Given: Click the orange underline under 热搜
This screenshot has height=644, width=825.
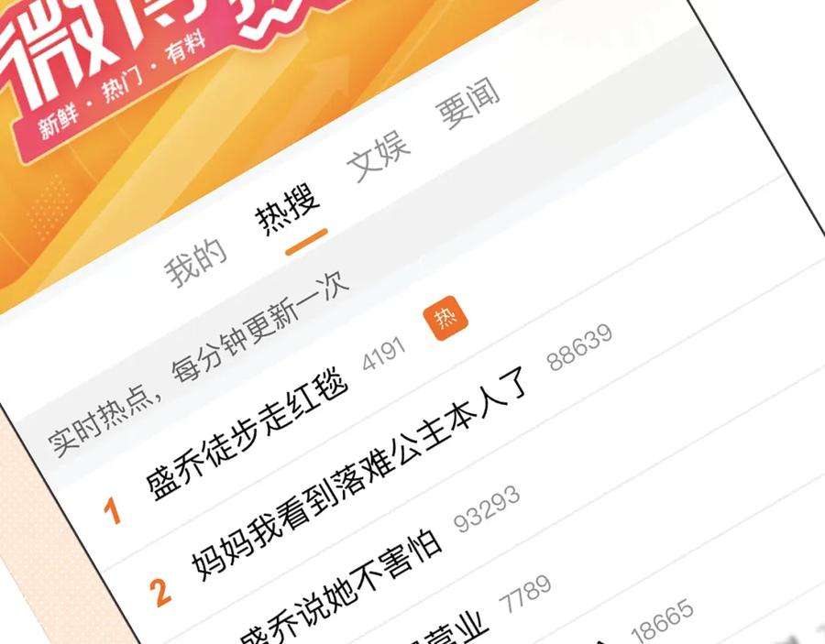Looking at the screenshot, I should 307,242.
